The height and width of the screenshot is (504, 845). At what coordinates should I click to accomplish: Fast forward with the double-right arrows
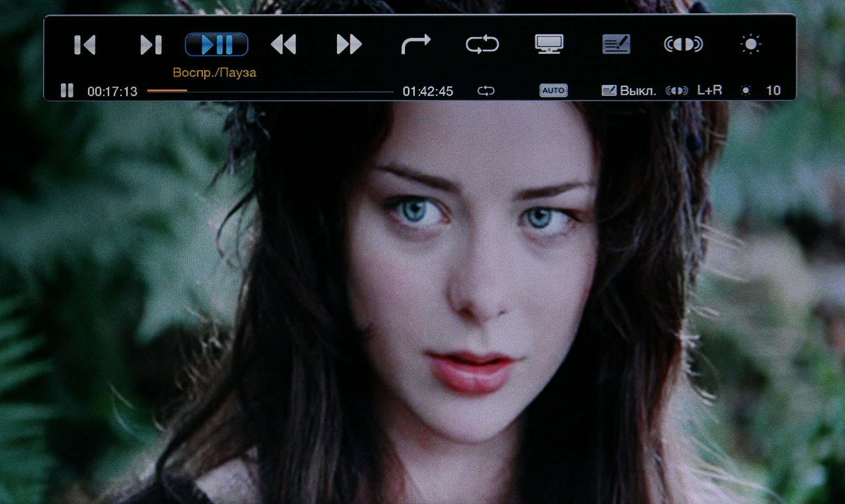[x=349, y=45]
